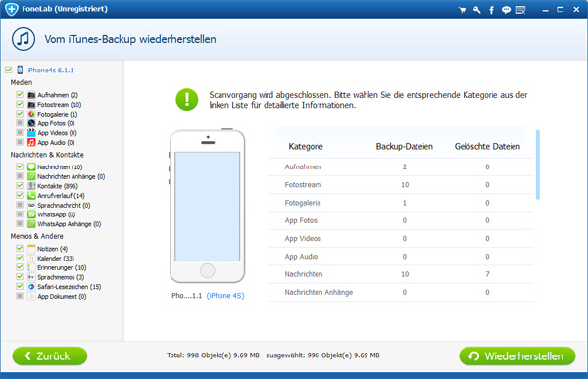
Task: Open iPhone4s 6.1.1 device entry
Action: [51, 71]
